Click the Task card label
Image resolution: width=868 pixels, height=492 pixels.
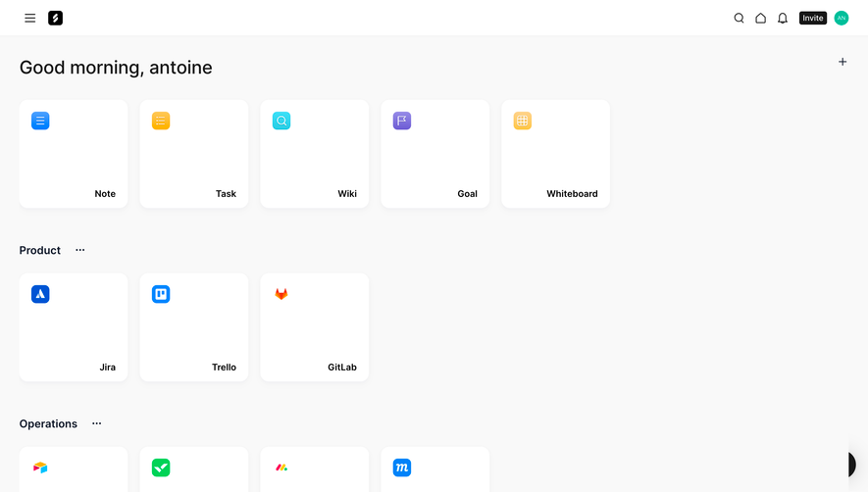[226, 194]
